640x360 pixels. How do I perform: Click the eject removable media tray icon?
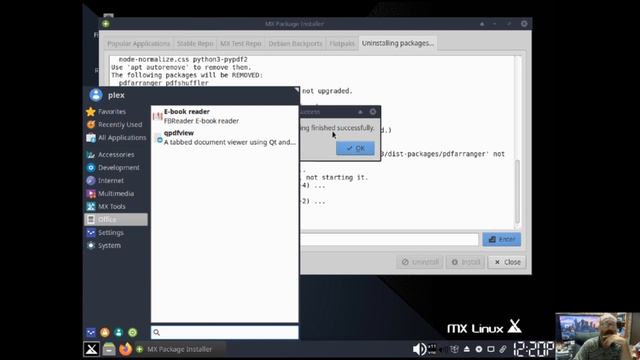(x=467, y=349)
